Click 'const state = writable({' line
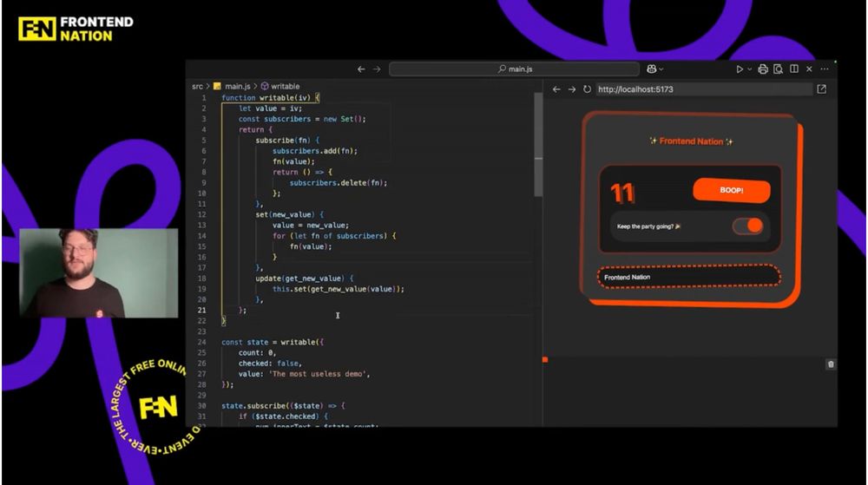This screenshot has height=485, width=868. [x=273, y=343]
